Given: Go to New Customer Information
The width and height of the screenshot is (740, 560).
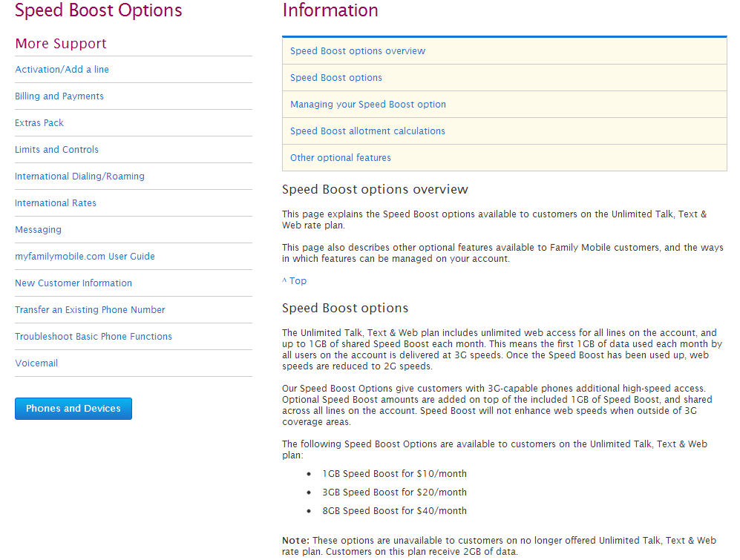Looking at the screenshot, I should coord(73,283).
